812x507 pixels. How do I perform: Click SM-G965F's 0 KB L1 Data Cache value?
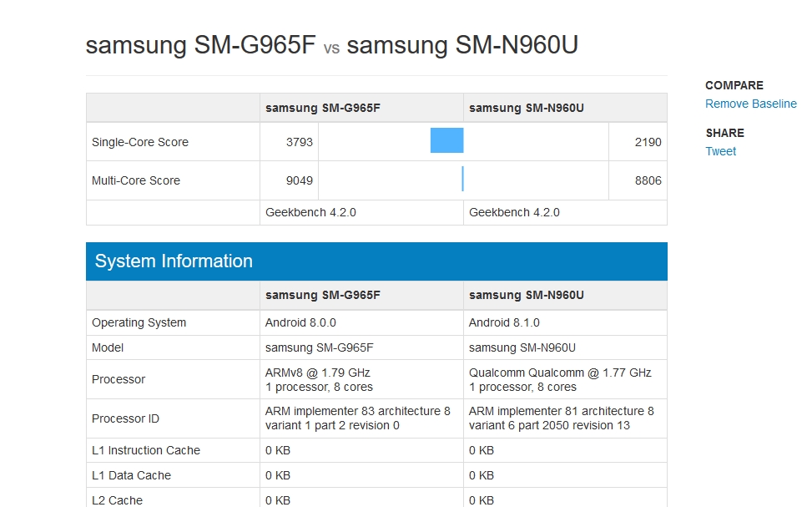(278, 475)
